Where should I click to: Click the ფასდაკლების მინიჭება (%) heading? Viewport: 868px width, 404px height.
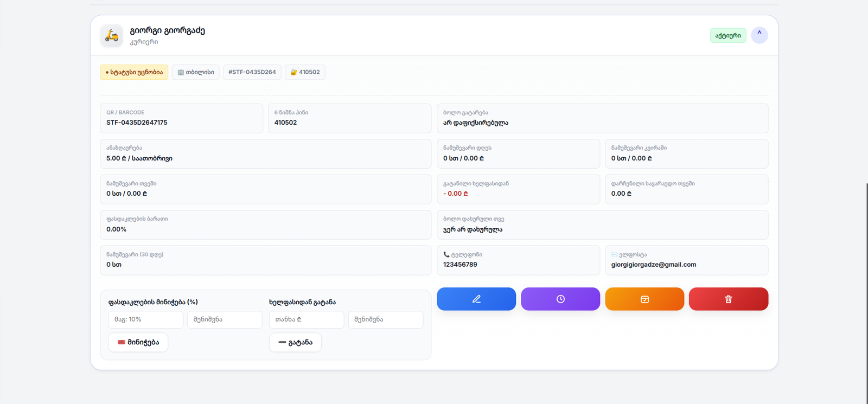point(153,302)
